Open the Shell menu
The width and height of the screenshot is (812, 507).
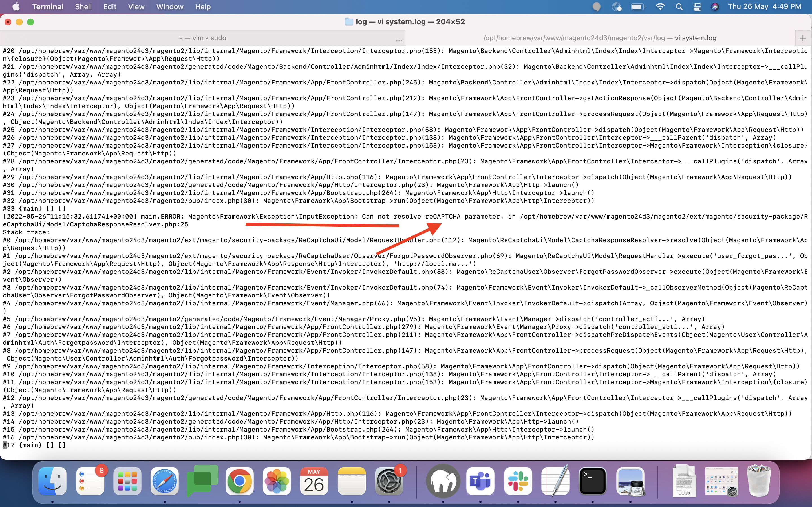(x=83, y=6)
